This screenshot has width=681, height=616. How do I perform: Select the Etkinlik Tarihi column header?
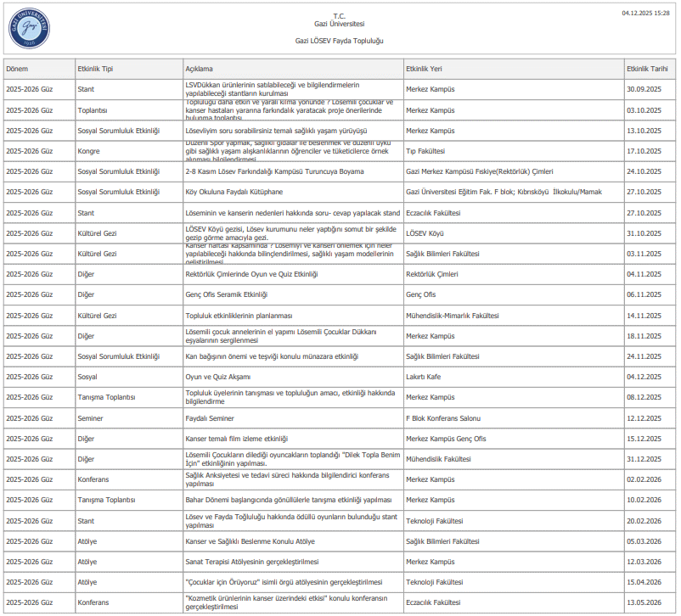(649, 69)
